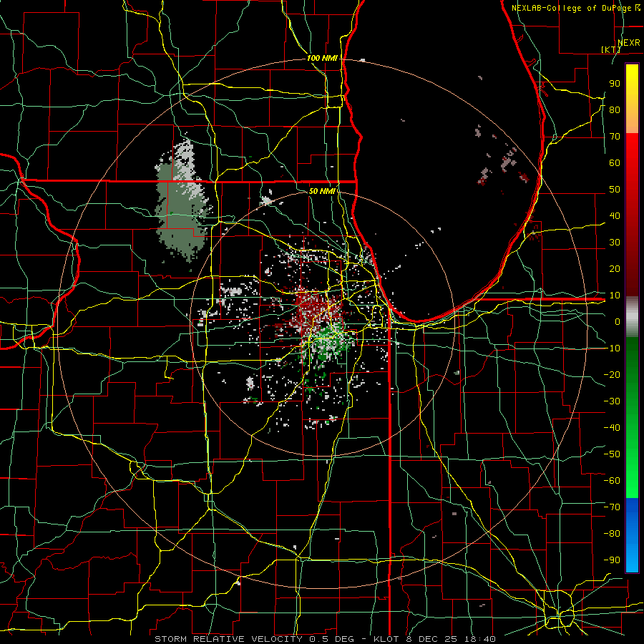Click the Storm Relative Velocity caption at bottom

325,639
